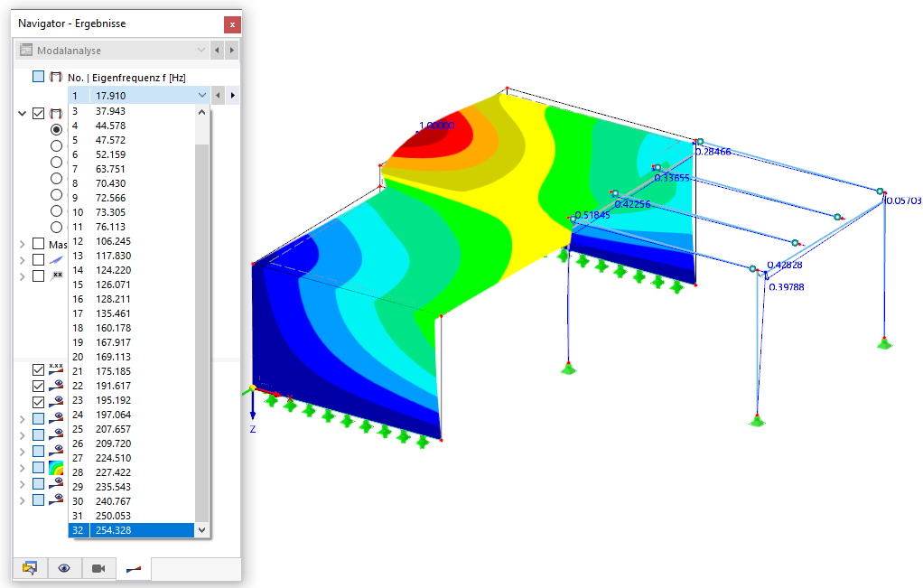Click the 0.39788 value label
This screenshot has width=923, height=588.
[787, 286]
